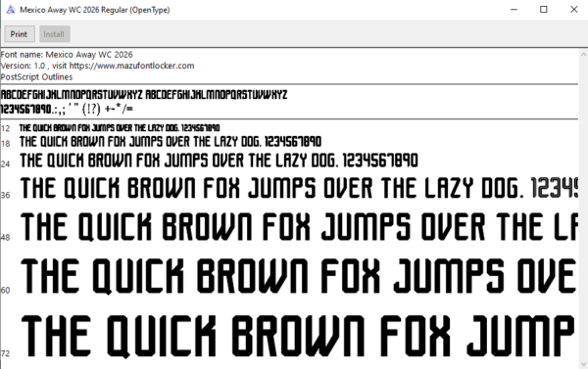Click the greyed-out Install button

[54, 34]
